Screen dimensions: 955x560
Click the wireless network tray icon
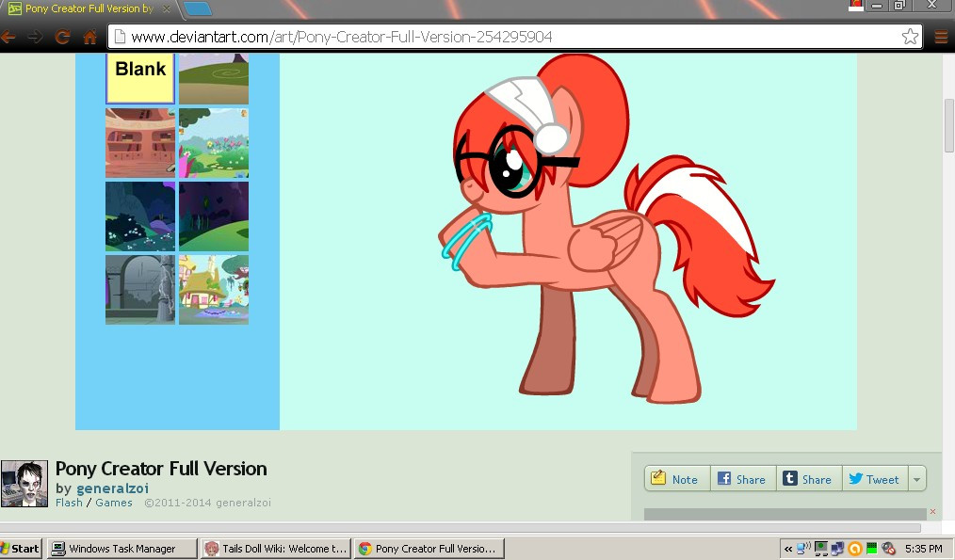(x=804, y=549)
